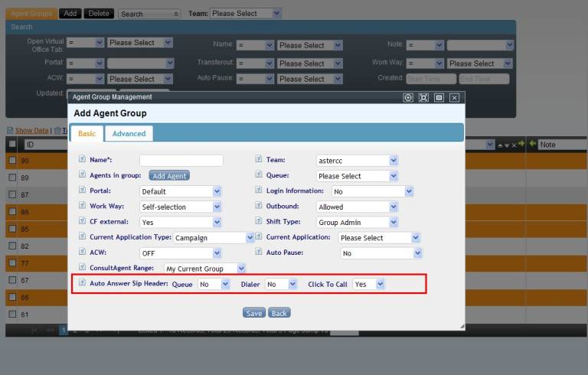Click help icon beside Portal label
588x375 pixels.
click(82, 190)
